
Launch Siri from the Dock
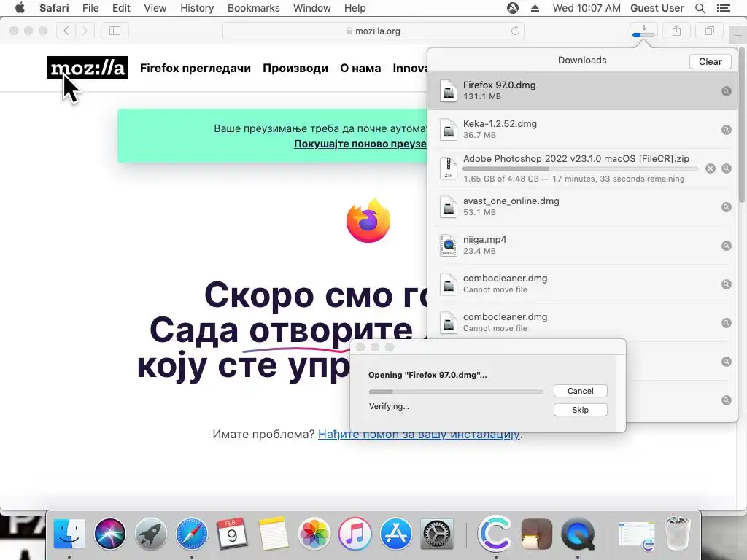pyautogui.click(x=110, y=534)
